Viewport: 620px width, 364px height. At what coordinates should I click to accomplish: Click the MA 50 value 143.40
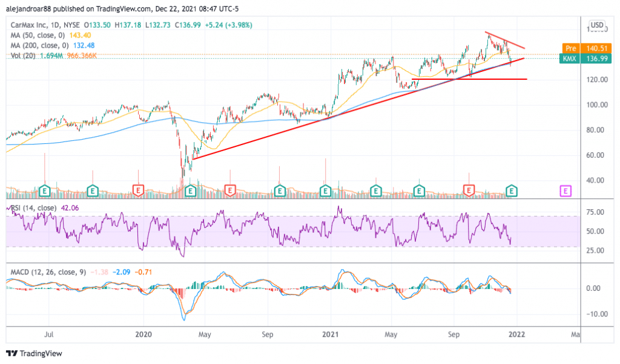(x=81, y=35)
